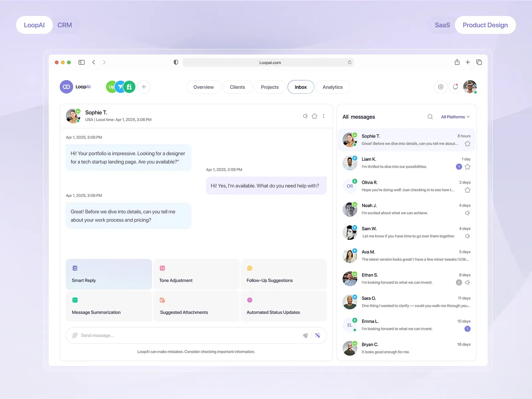
Task: Open three-dot menu in chat header
Action: tap(324, 116)
